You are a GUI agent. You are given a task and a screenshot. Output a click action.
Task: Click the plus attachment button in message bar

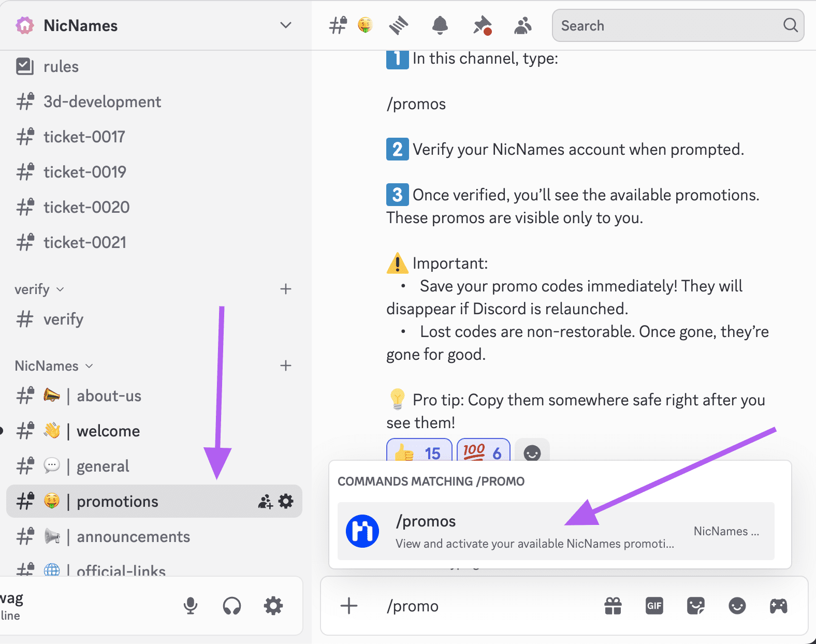pyautogui.click(x=349, y=606)
